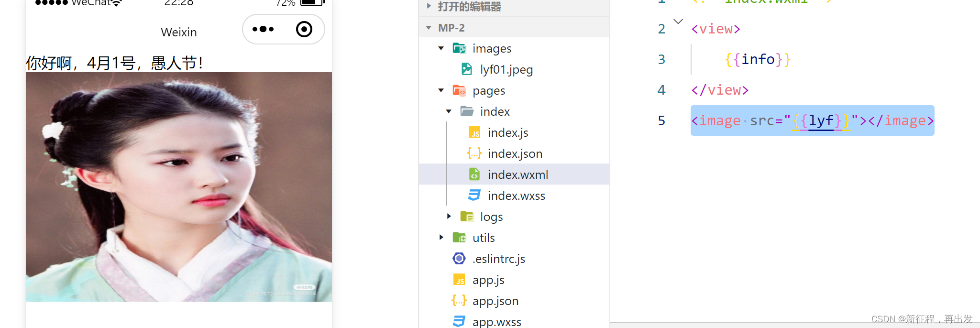This screenshot has width=980, height=328.
Task: Collapse the pages folder arrow
Action: [x=441, y=90]
